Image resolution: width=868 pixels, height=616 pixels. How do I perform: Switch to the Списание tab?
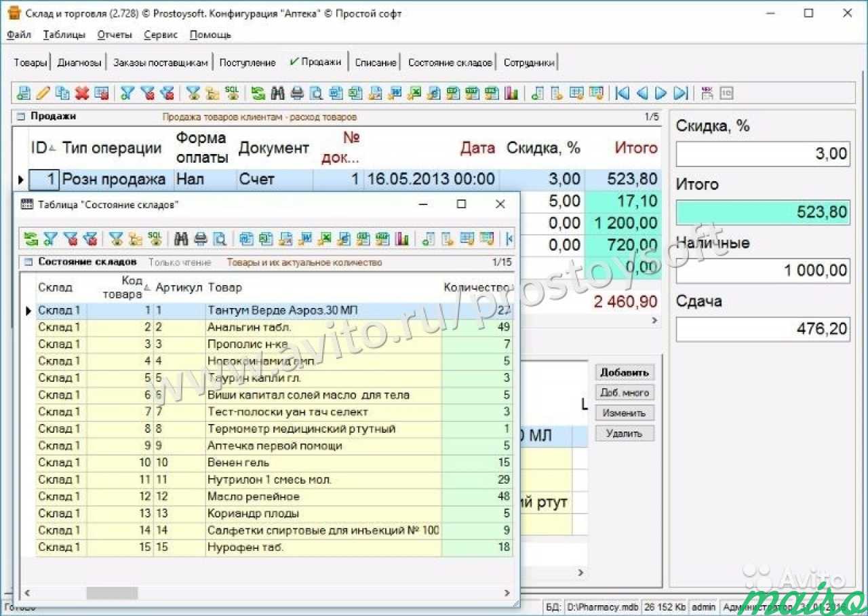[x=376, y=62]
